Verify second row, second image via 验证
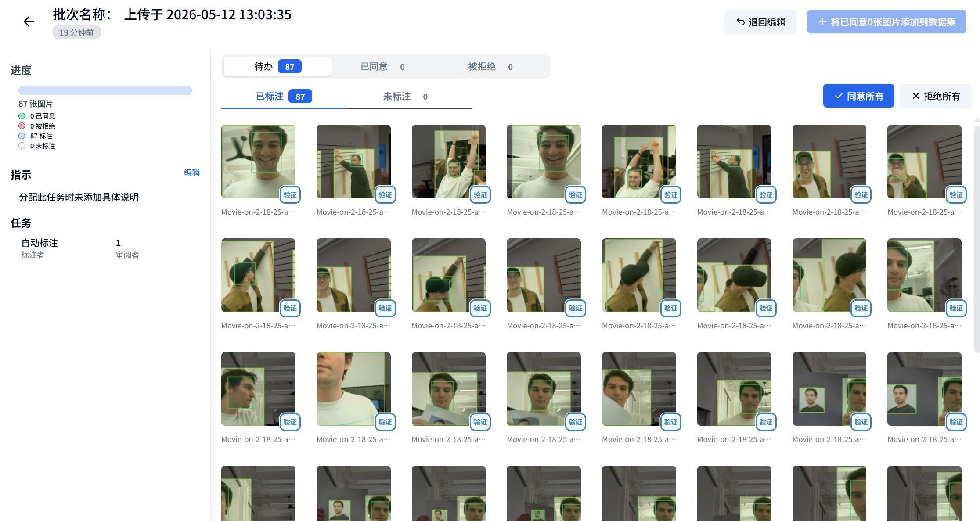Viewport: 980px width, 521px height. pyautogui.click(x=385, y=308)
